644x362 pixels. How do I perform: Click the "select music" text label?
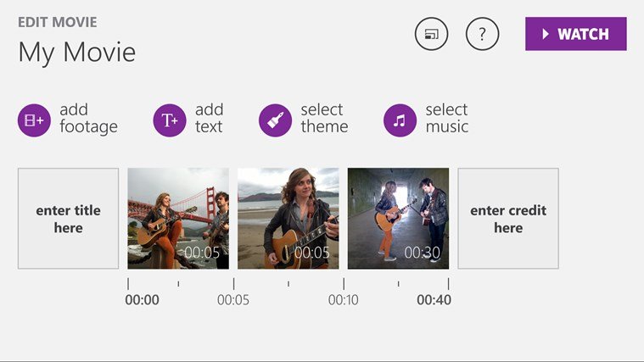pyautogui.click(x=446, y=119)
